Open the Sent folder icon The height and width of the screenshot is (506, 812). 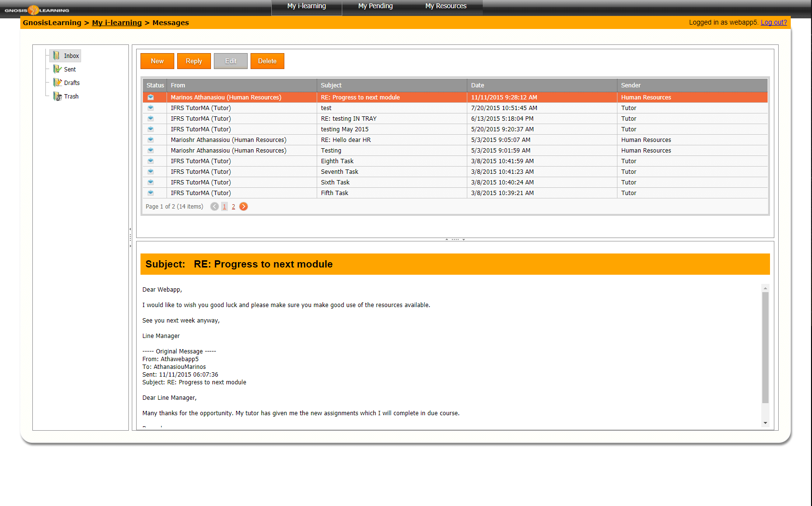coord(57,69)
